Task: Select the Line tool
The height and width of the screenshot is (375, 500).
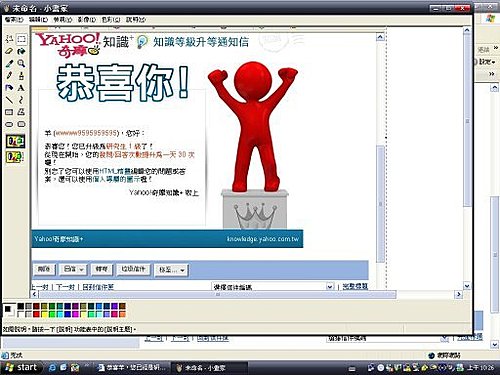Action: (x=9, y=100)
